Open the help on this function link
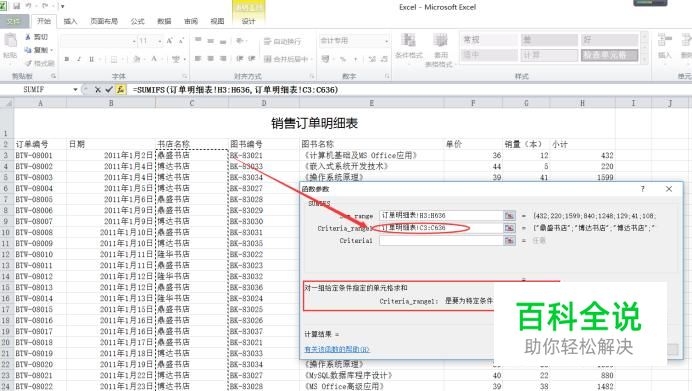 click(x=337, y=349)
